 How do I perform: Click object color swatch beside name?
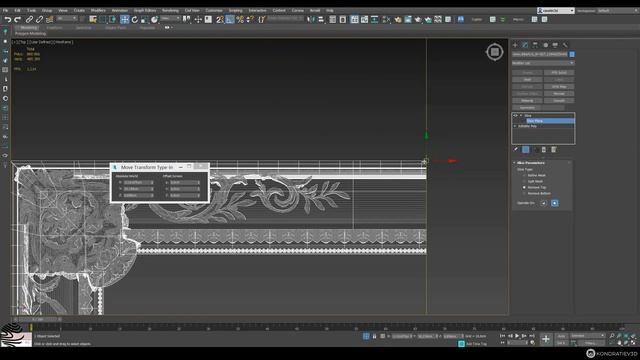572,54
